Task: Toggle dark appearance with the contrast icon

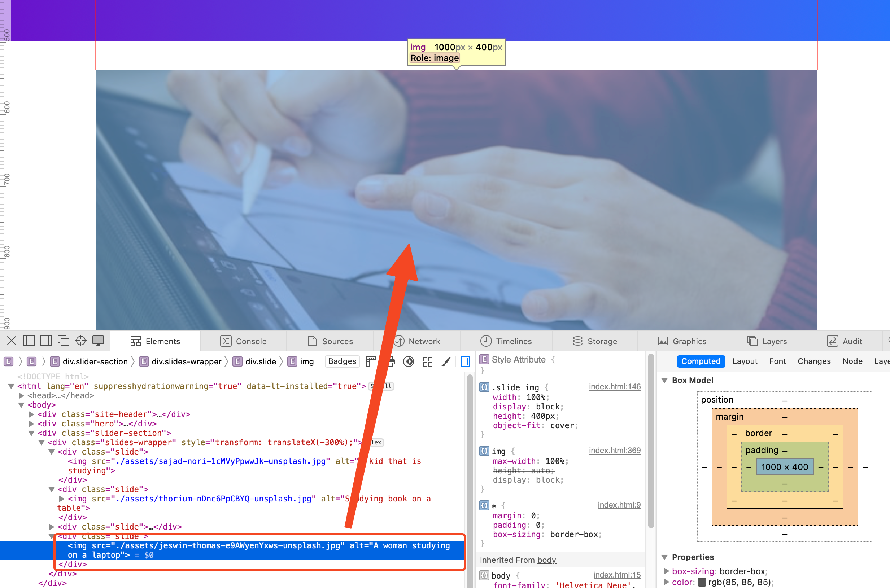Action: [408, 361]
